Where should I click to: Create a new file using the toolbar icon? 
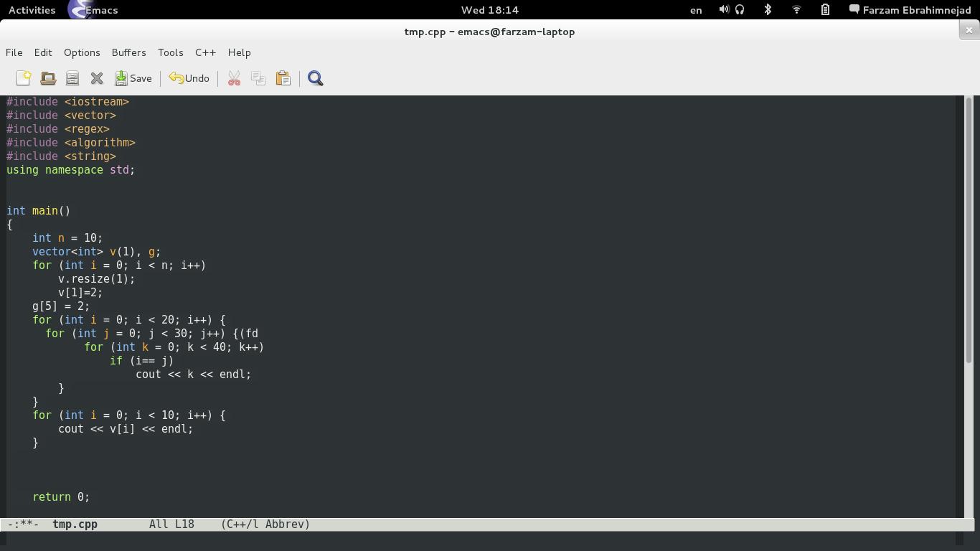coord(24,78)
